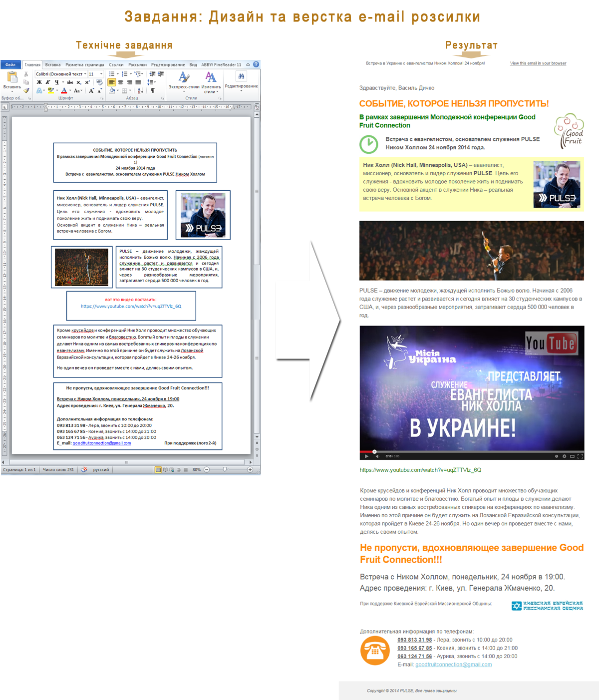Image resolution: width=599 pixels, height=700 pixels.
Task: Open the Экспресс-стили gallery
Action: coord(184,82)
